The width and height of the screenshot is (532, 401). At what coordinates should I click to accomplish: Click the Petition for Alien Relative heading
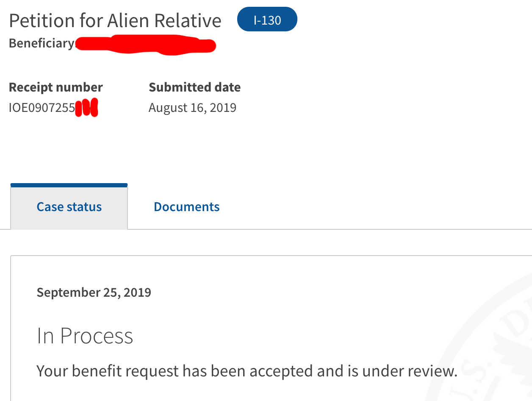click(115, 20)
